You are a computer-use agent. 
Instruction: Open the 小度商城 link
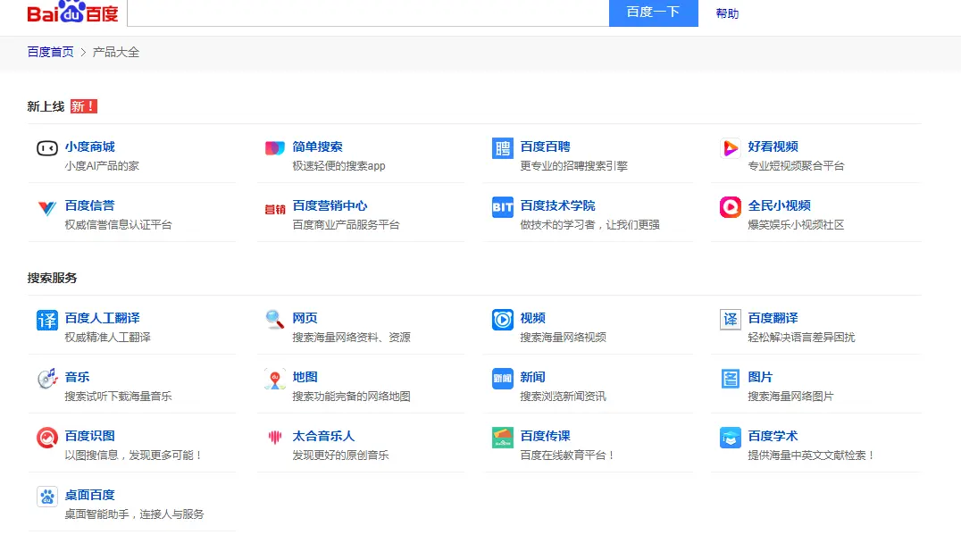point(89,146)
